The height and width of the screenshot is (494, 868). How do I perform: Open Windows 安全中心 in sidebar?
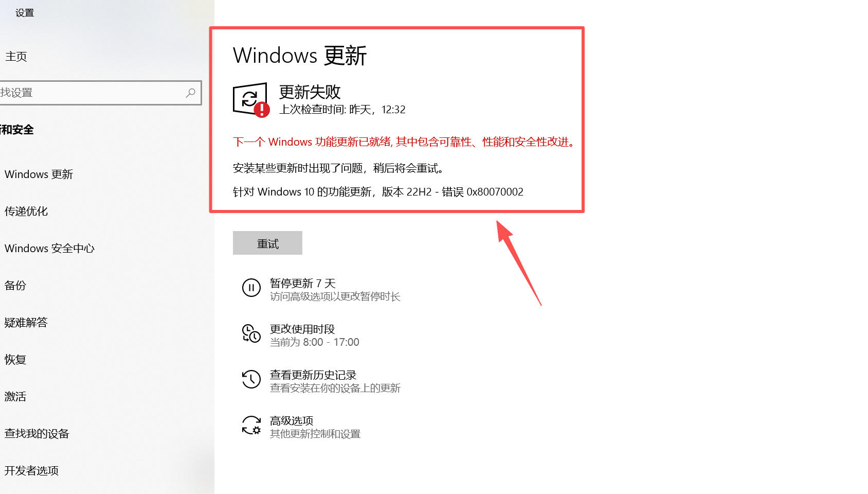click(50, 249)
